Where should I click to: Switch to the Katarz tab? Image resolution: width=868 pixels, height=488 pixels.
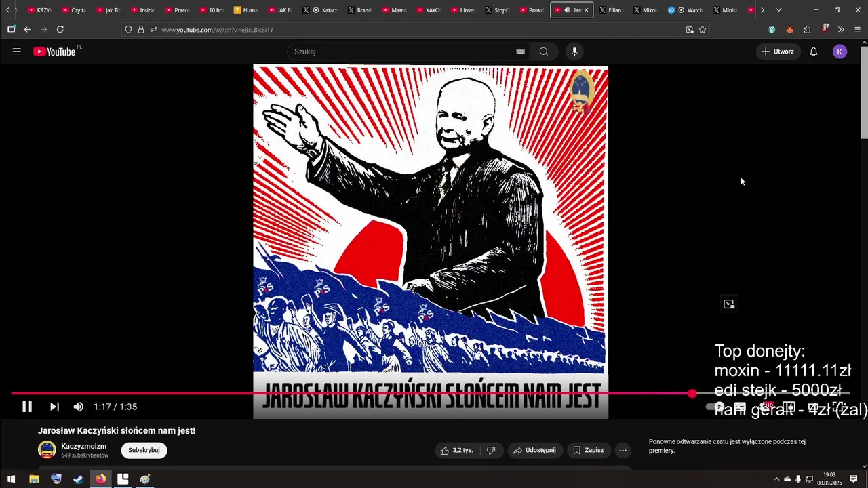321,10
